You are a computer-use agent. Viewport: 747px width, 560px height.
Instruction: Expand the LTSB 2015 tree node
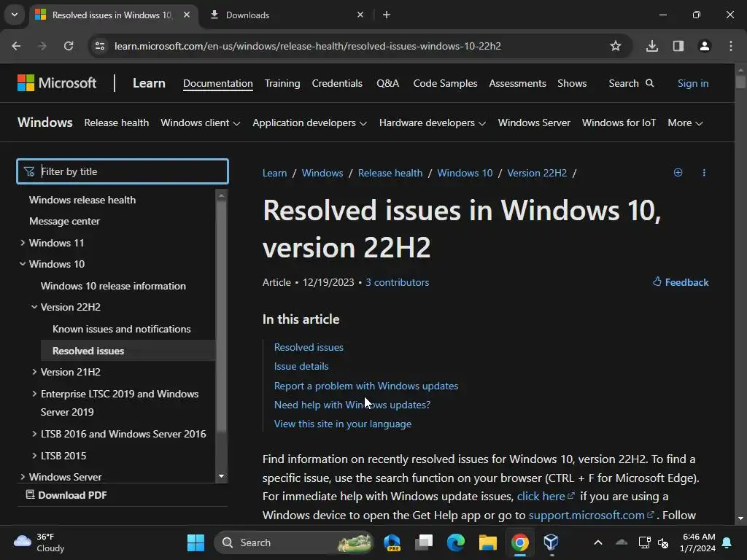pyautogui.click(x=34, y=456)
